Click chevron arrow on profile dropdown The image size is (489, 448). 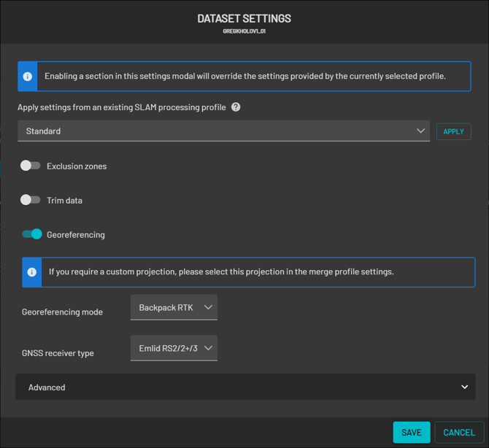tap(420, 131)
